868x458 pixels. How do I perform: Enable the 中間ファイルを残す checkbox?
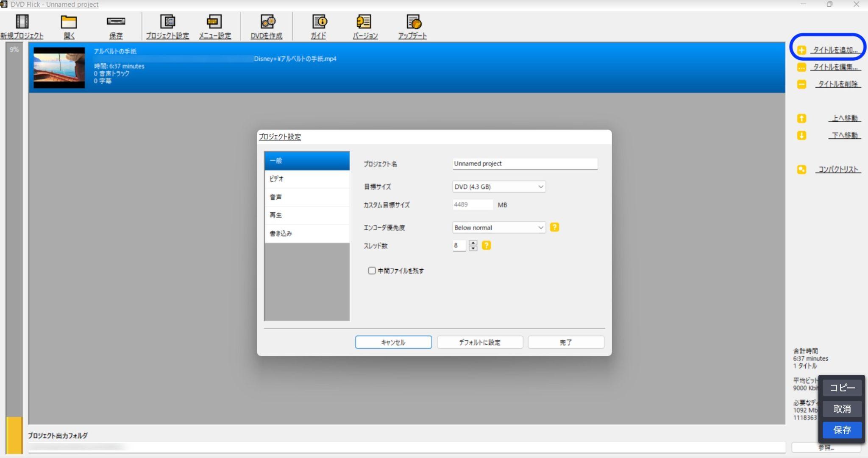tap(372, 271)
